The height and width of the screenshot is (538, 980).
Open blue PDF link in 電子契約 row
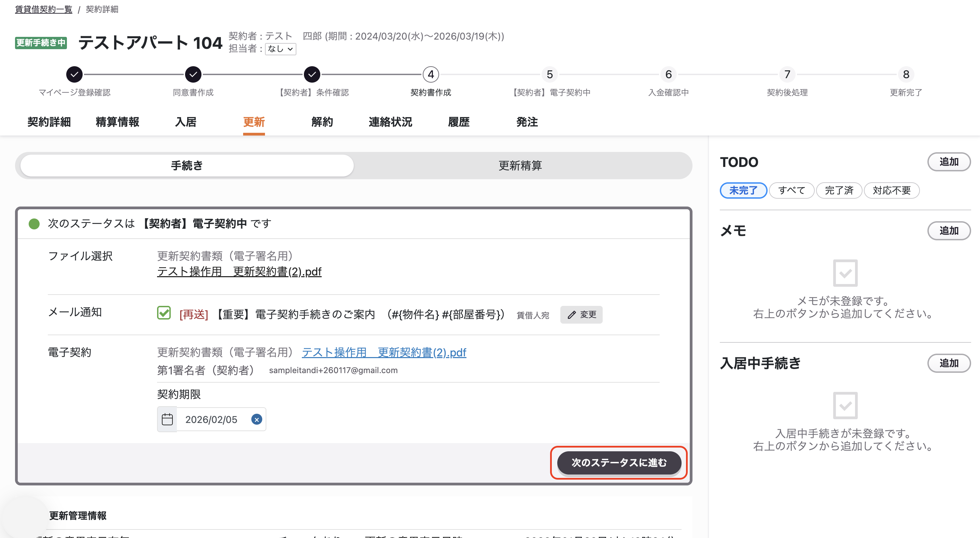point(384,352)
